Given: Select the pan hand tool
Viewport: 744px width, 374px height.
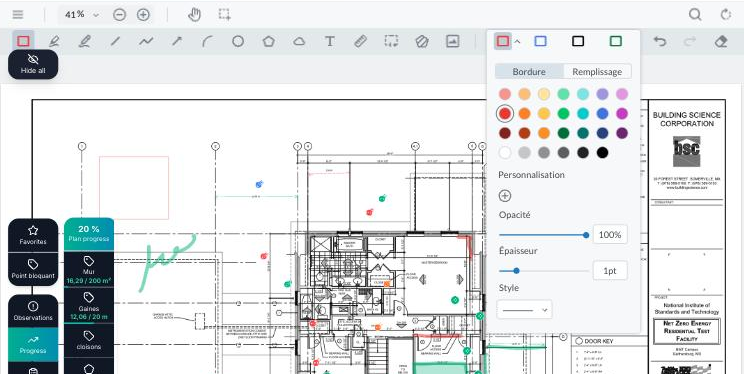Looking at the screenshot, I should click(195, 15).
